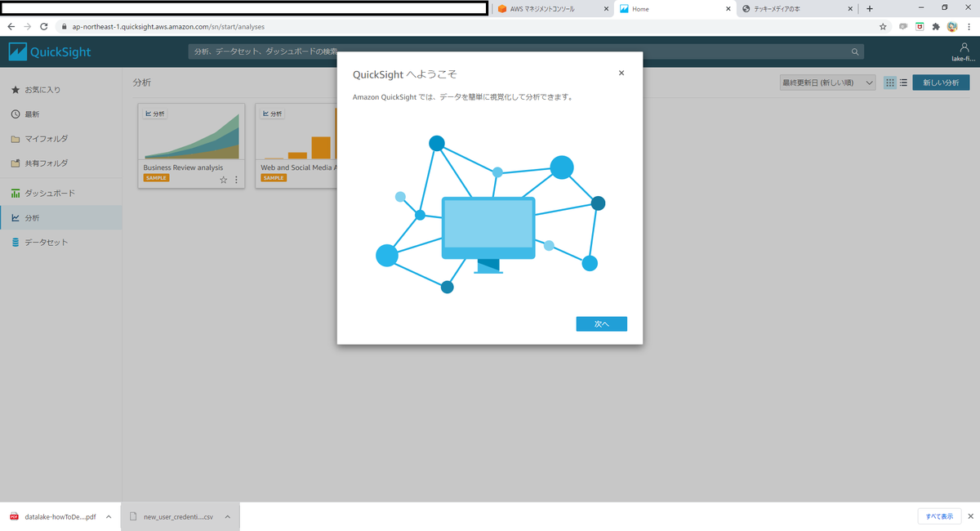Close the QuickSight welcome dialog

click(621, 73)
